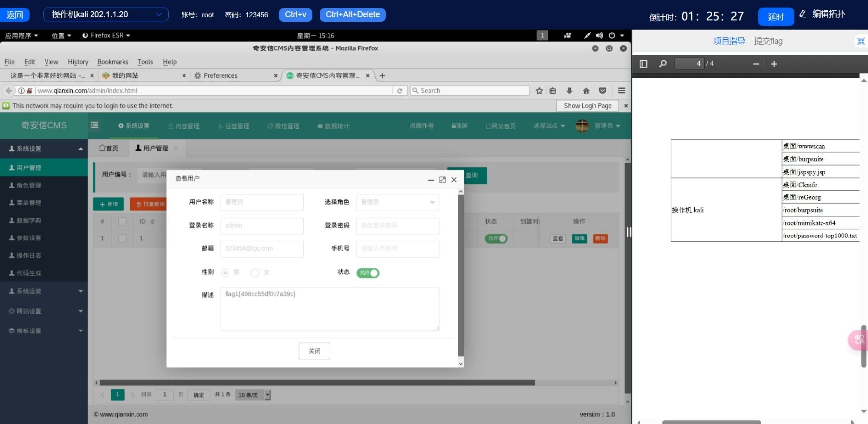Maximize the 查看用户 dialog
The image size is (868, 424).
click(x=442, y=180)
